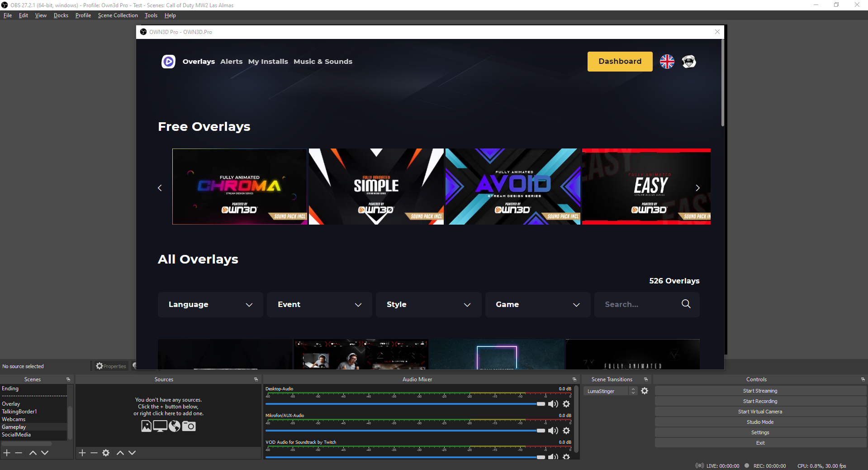This screenshot has width=868, height=470.
Task: Adjust the Mikrofon/AUX-Audio volume slider
Action: click(x=405, y=431)
